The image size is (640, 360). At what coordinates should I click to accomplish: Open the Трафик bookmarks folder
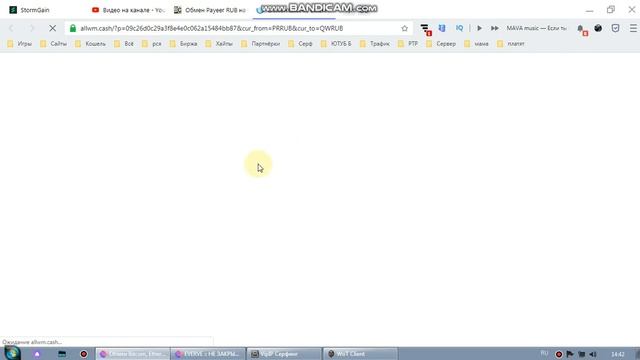pos(375,44)
